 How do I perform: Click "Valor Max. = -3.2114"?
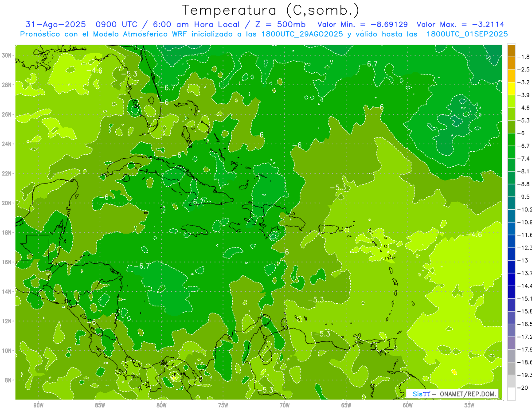point(461,25)
